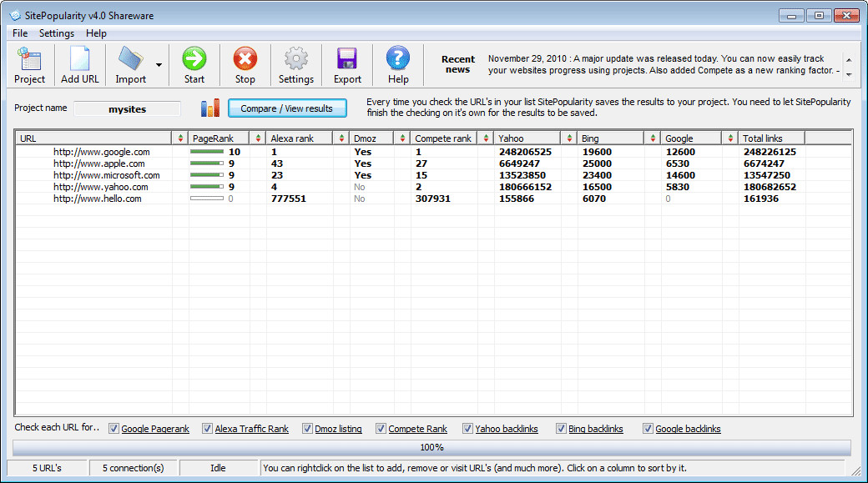Click the Google Pagerank link label
The width and height of the screenshot is (868, 483).
(155, 429)
